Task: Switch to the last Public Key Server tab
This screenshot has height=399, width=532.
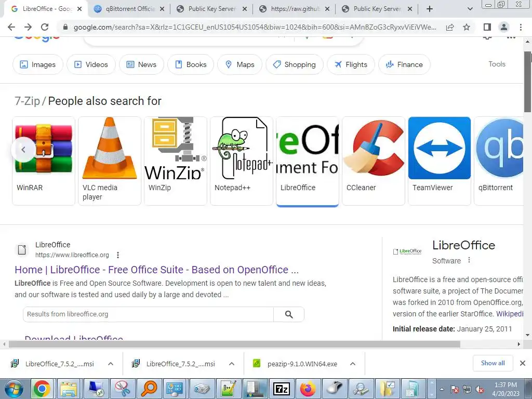Action: (x=377, y=9)
